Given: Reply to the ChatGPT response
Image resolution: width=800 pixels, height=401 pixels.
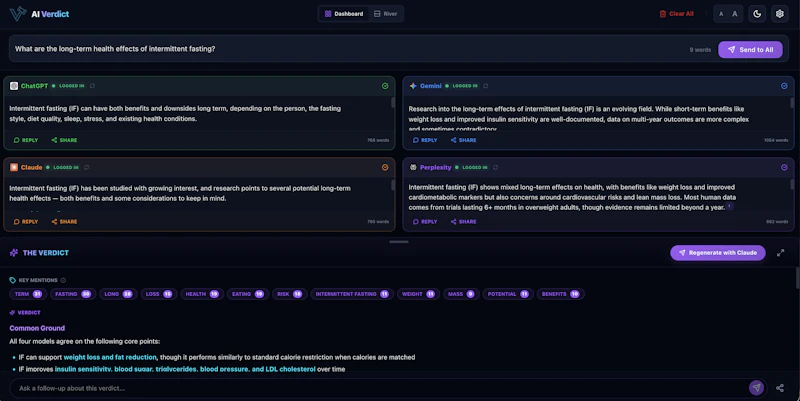Looking at the screenshot, I should click(x=26, y=140).
